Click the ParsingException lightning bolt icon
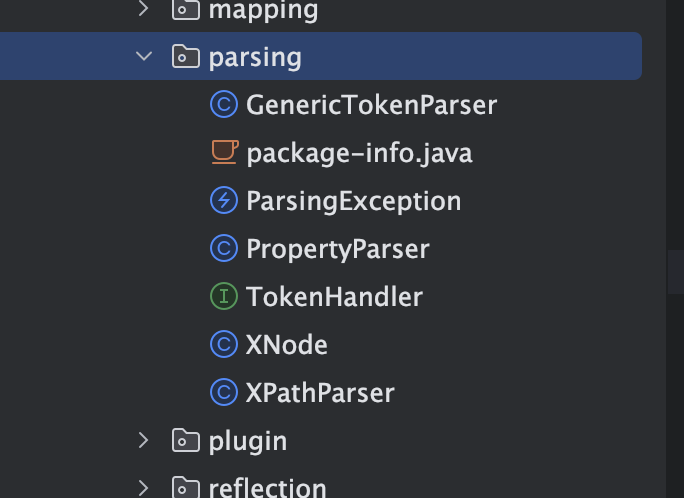 224,201
